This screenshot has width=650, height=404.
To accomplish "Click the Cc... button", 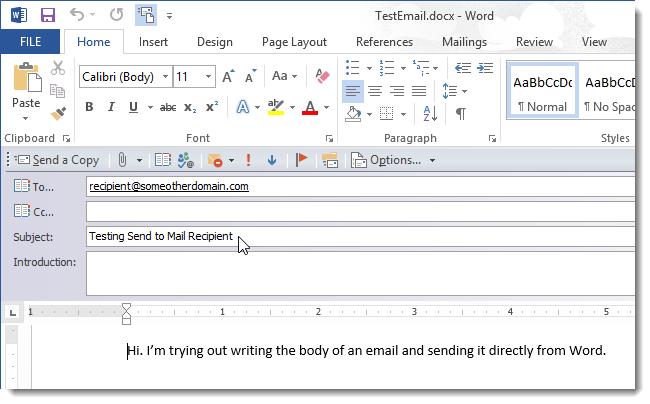I will pos(33,212).
